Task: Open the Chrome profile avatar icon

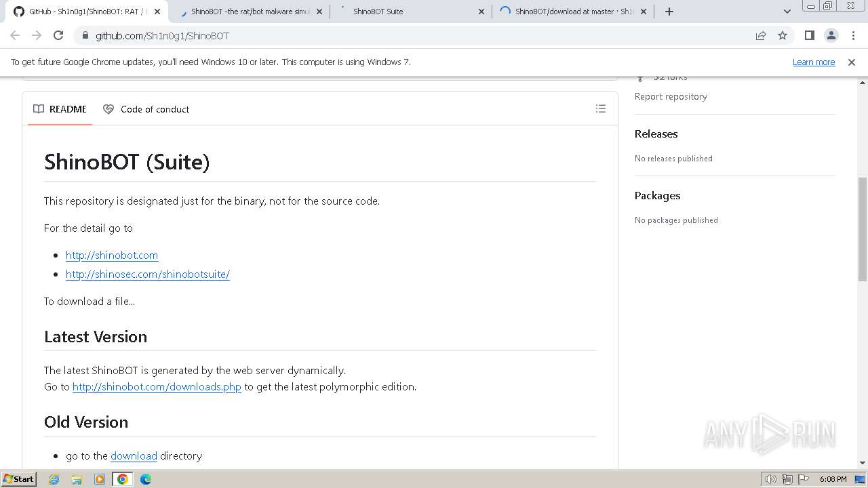Action: (831, 35)
